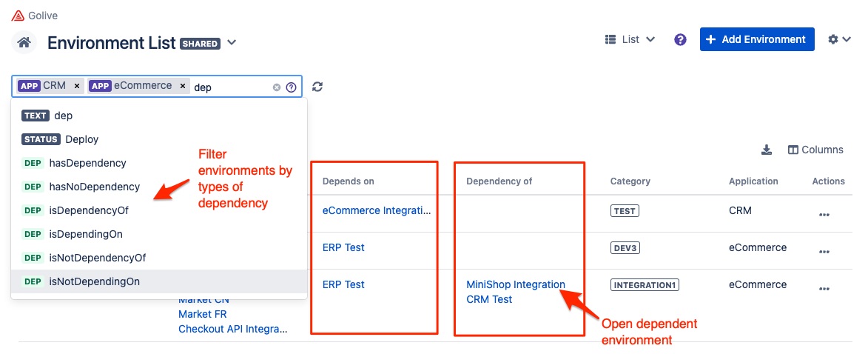Open the MiniShop Integration link
The width and height of the screenshot is (868, 354).
[x=515, y=284]
